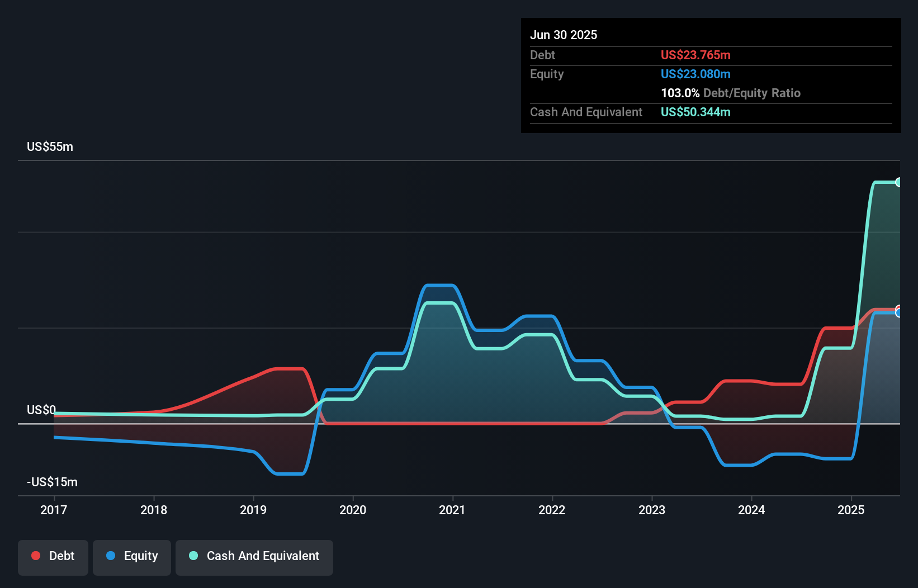Select the 2021 axis label

click(x=453, y=510)
